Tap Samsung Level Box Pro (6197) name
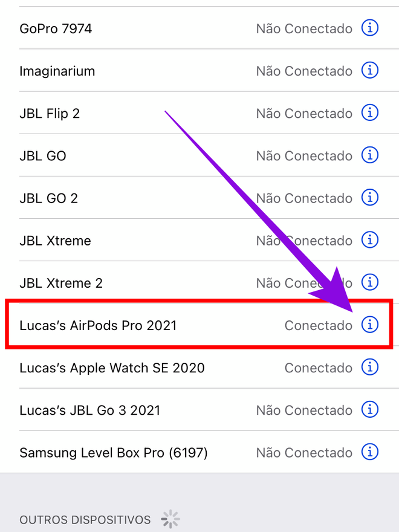The height and width of the screenshot is (532, 399). pyautogui.click(x=113, y=453)
